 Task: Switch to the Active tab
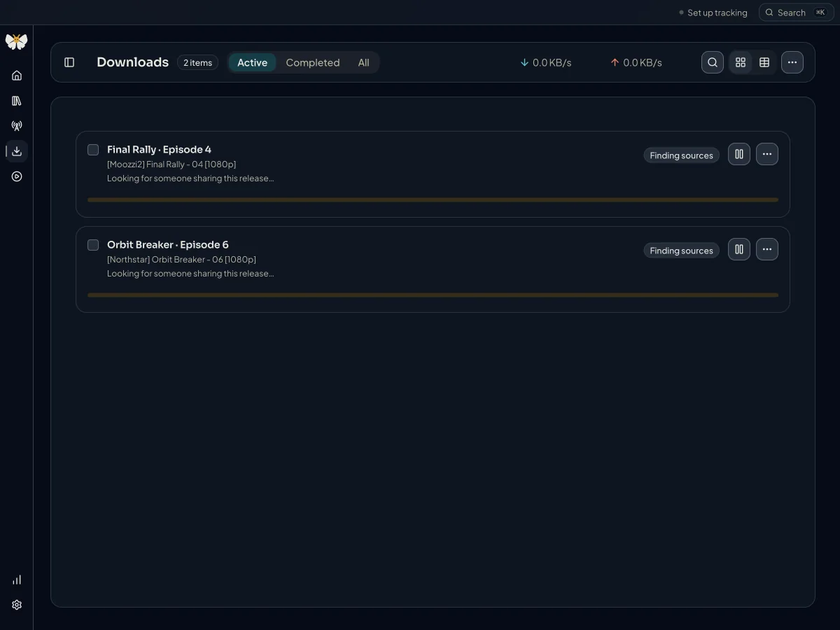click(x=253, y=62)
